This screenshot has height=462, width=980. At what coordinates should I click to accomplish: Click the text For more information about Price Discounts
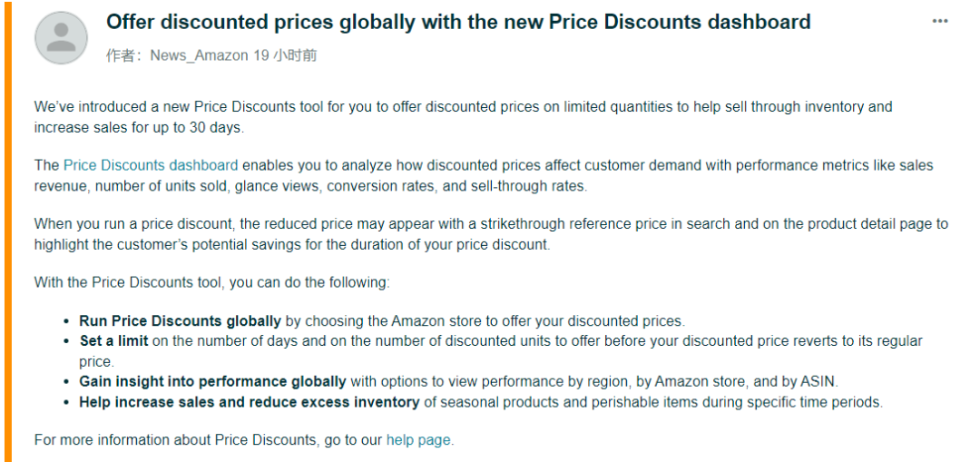click(x=176, y=439)
